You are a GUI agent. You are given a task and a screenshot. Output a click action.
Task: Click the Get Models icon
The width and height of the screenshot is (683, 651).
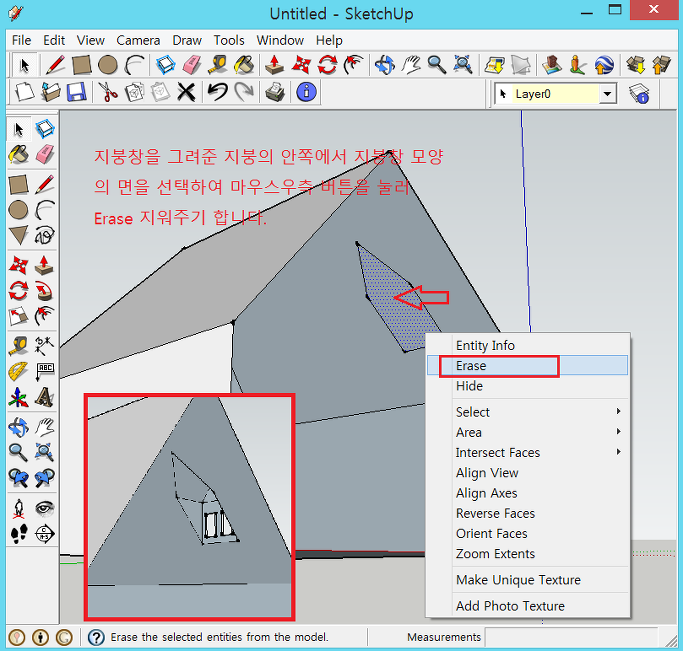point(636,65)
